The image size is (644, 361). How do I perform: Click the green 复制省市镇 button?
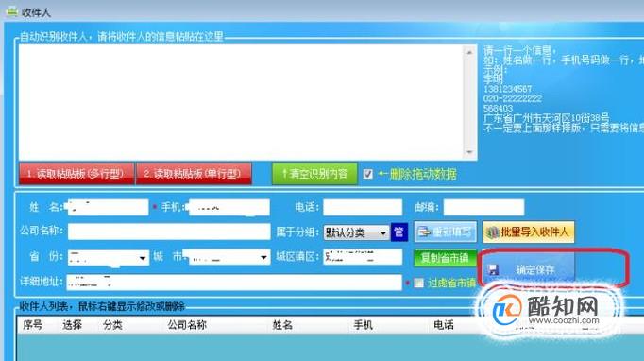click(x=445, y=258)
